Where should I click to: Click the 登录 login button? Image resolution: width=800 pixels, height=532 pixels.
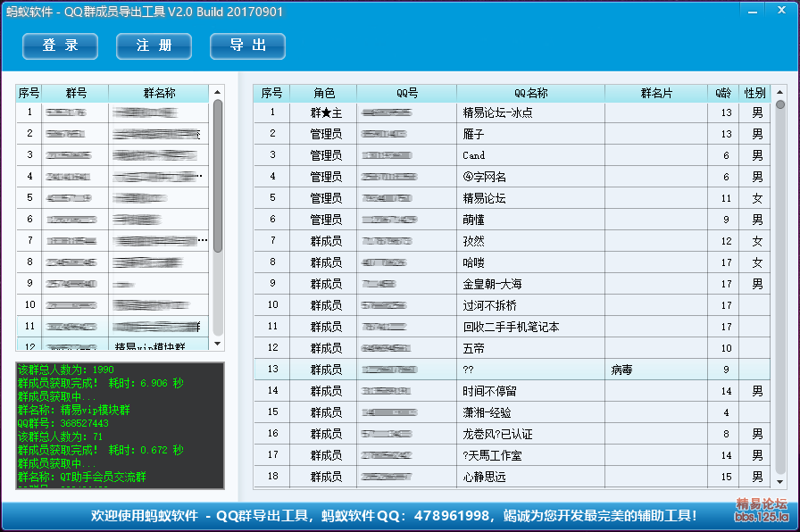pyautogui.click(x=60, y=46)
